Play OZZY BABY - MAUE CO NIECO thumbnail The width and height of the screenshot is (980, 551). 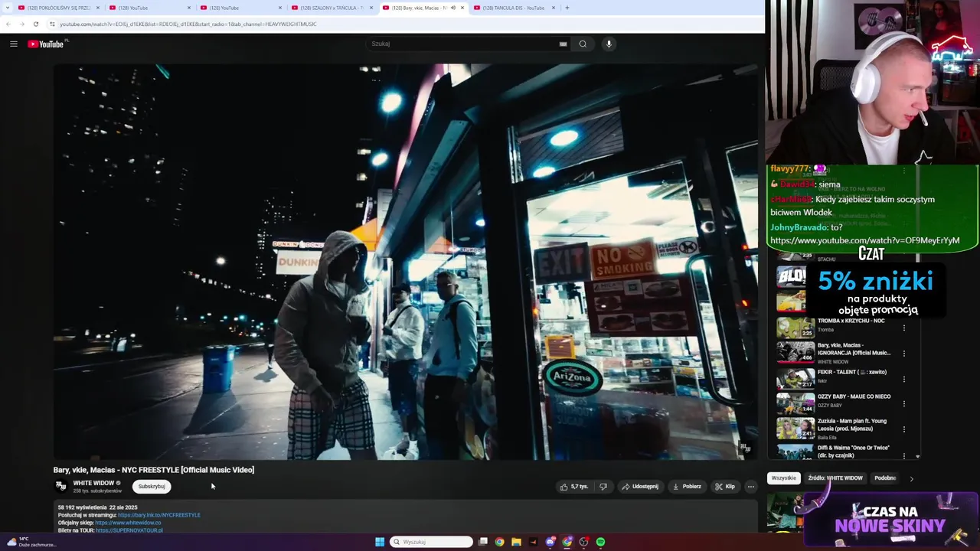(x=795, y=403)
